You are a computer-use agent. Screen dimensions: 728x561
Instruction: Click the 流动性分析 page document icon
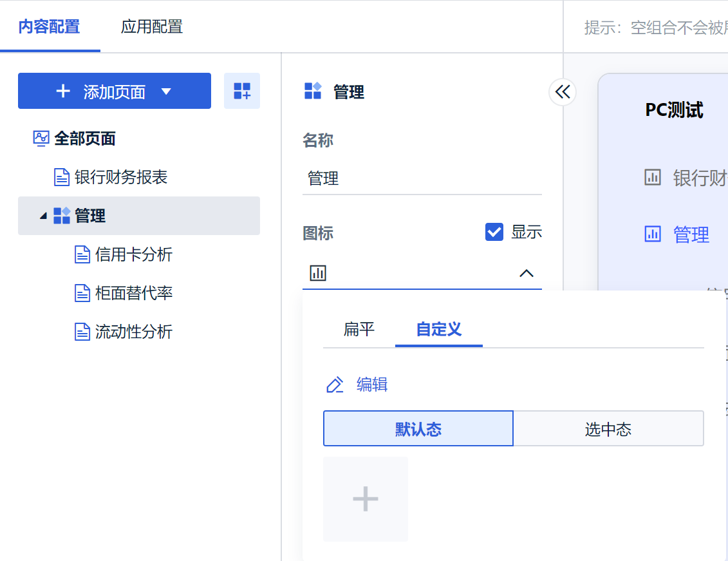coord(82,332)
